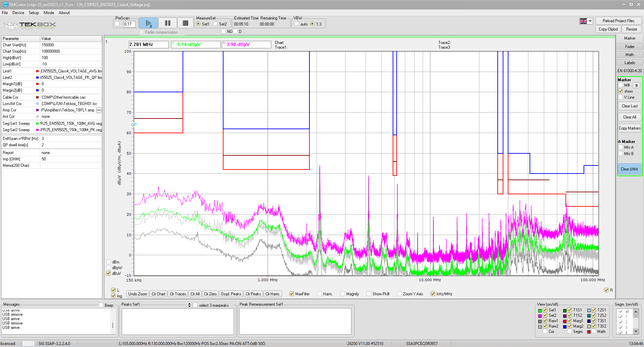Click the magenta Set2 color swatch
Image resolution: width=644 pixels, height=347 pixels.
click(540, 316)
